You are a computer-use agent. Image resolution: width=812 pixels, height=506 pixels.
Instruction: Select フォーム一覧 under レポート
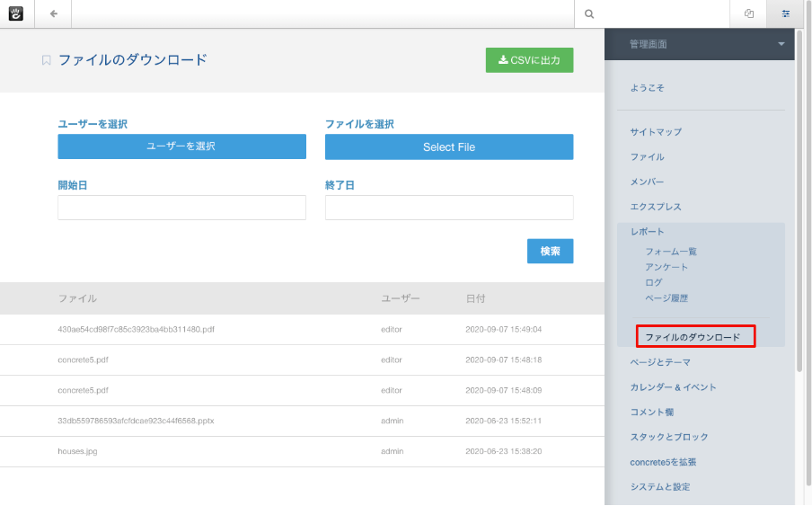click(x=671, y=252)
